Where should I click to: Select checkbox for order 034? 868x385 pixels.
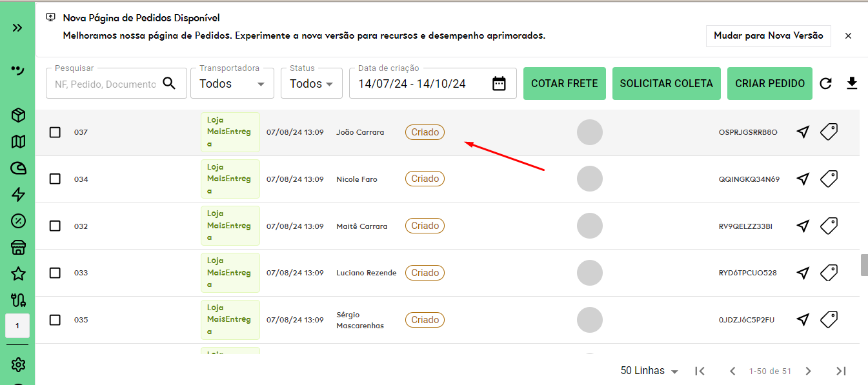click(x=55, y=179)
